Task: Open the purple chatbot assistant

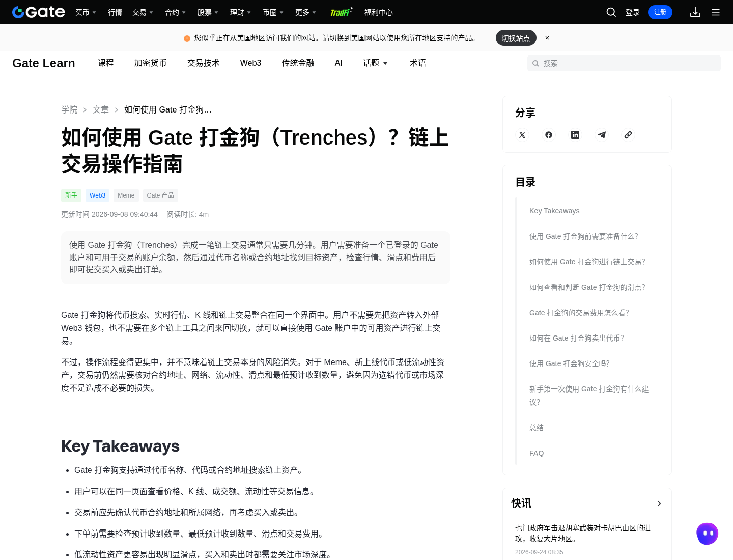Action: (x=708, y=534)
